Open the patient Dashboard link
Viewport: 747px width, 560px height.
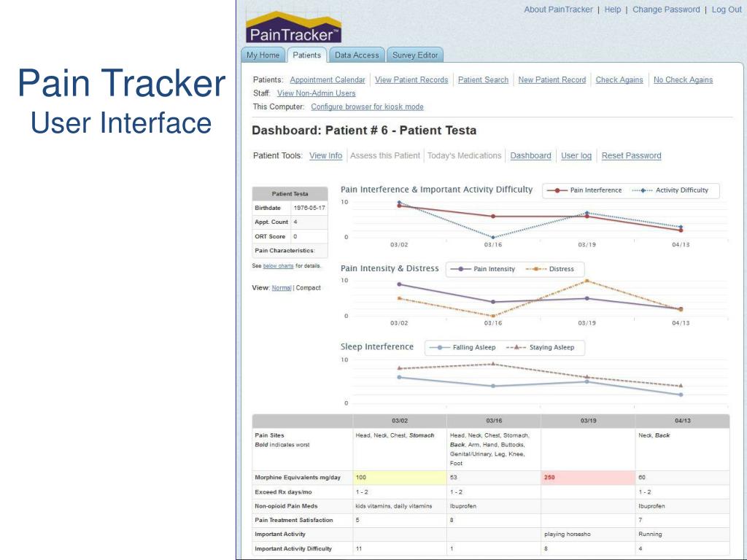pos(531,156)
